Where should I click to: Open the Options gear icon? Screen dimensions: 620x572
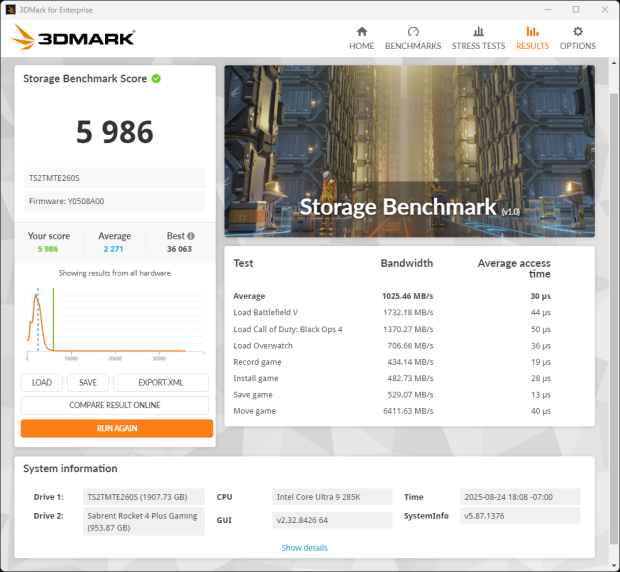pyautogui.click(x=577, y=32)
